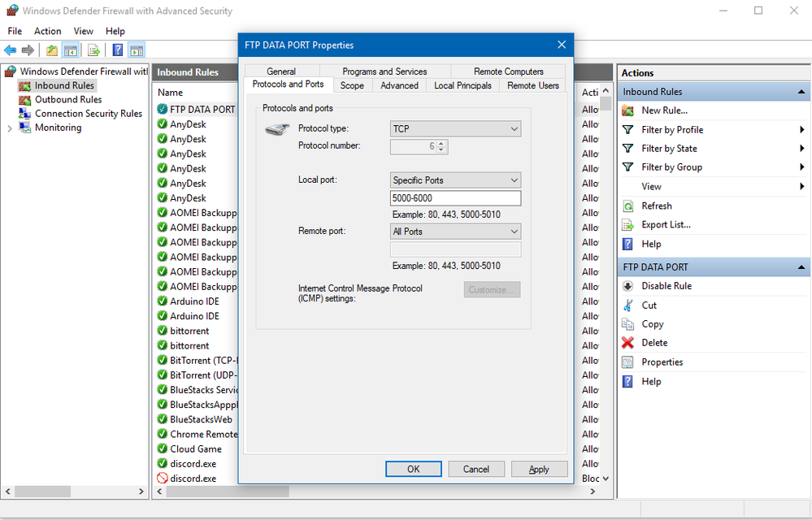Open the Remote port All Ports dropdown
Viewport: 812px width, 520px height.
pyautogui.click(x=455, y=232)
